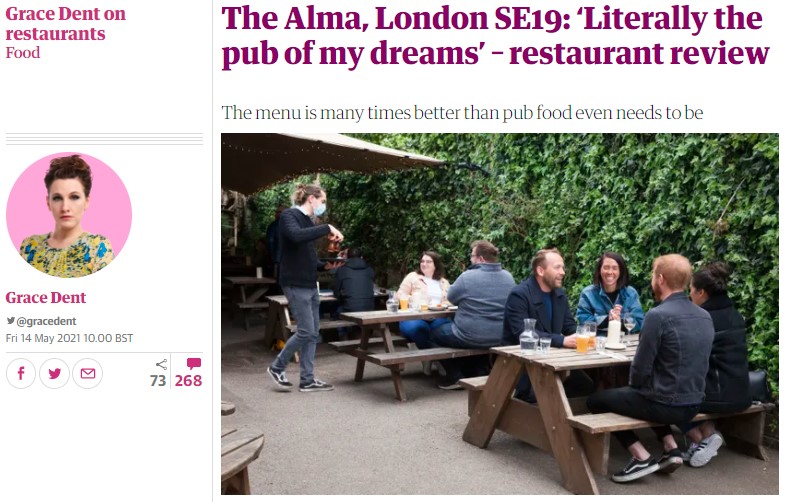Image resolution: width=788 pixels, height=502 pixels.
Task: Click the Twitter bird beside @gracedent
Action: click(x=11, y=321)
